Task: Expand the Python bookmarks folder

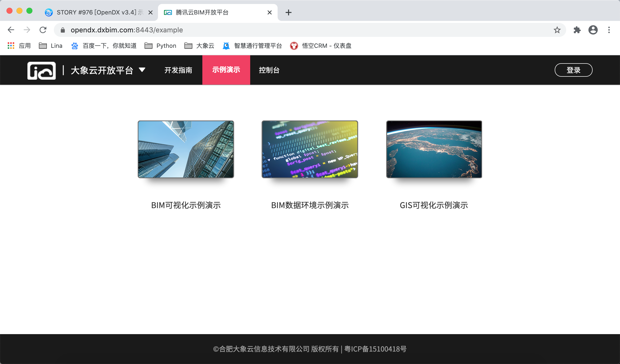Action: tap(160, 46)
